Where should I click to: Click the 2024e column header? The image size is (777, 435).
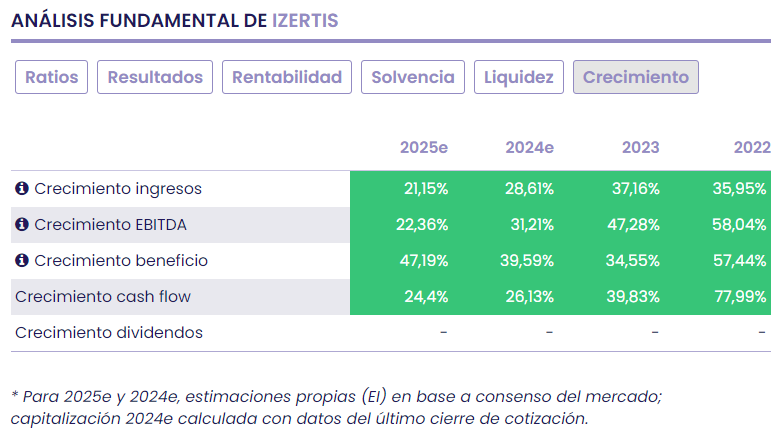click(529, 148)
